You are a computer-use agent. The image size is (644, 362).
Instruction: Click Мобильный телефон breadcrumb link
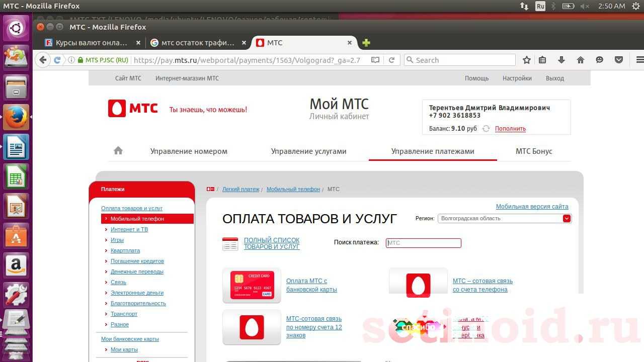coord(293,189)
